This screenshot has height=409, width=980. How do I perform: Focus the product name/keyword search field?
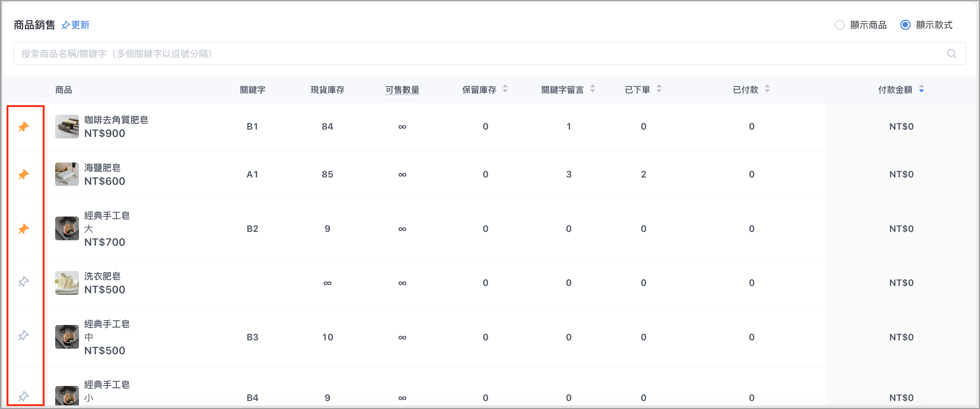tap(489, 54)
